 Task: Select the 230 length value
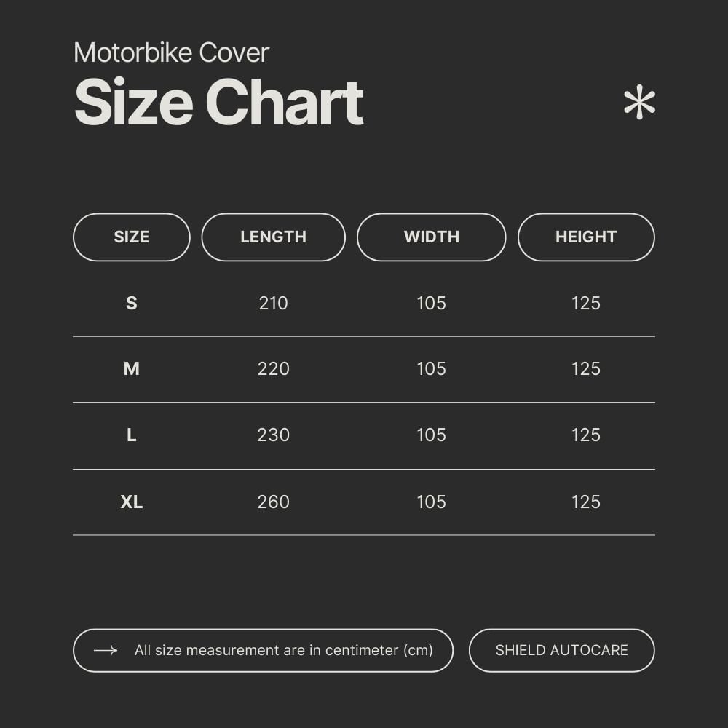(x=273, y=435)
